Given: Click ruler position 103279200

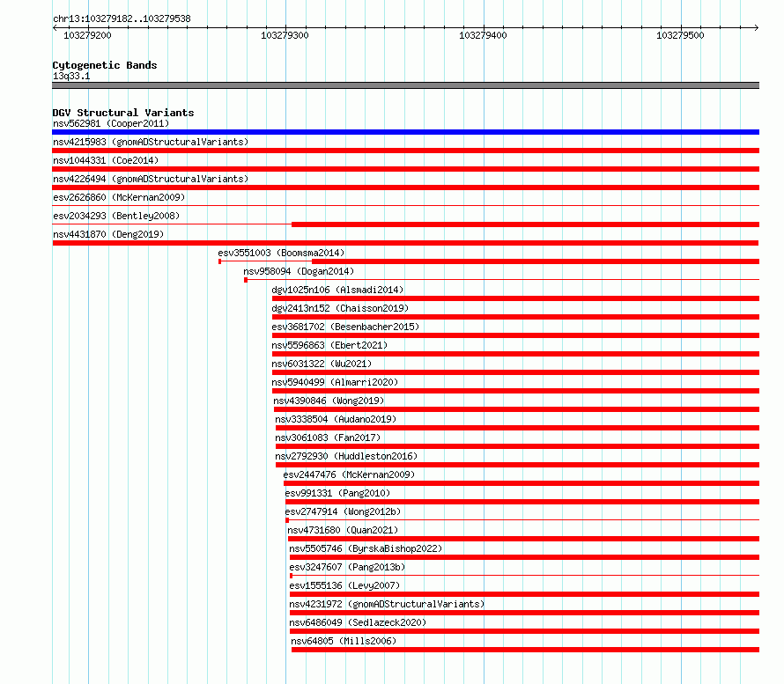Looking at the screenshot, I should point(87,35).
